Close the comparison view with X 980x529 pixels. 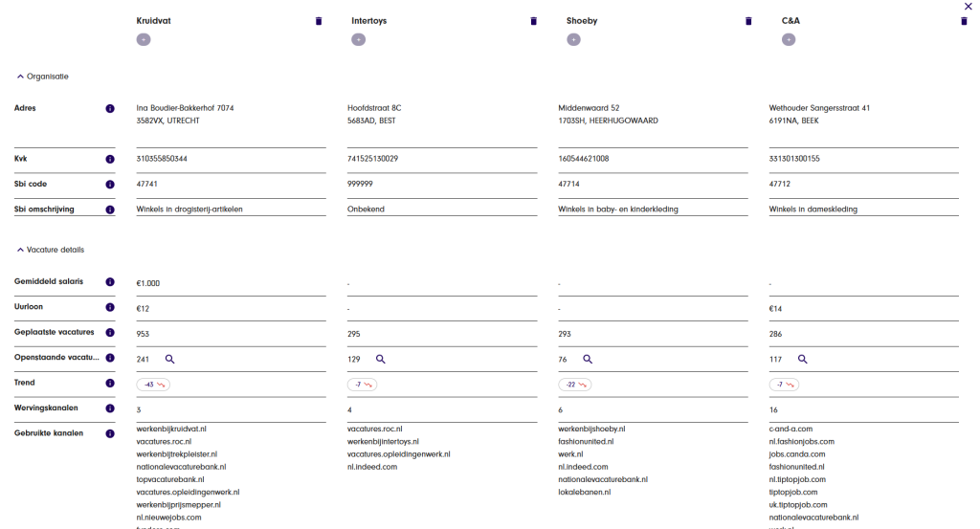pos(969,6)
